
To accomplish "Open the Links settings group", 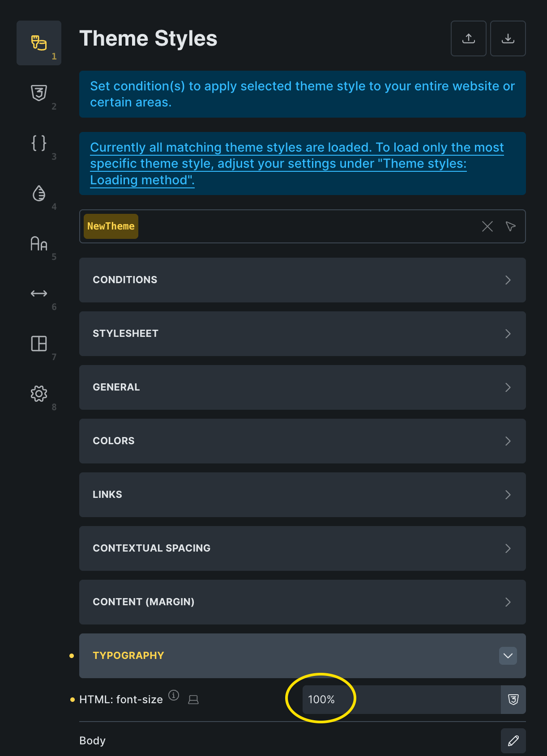I will 302,495.
